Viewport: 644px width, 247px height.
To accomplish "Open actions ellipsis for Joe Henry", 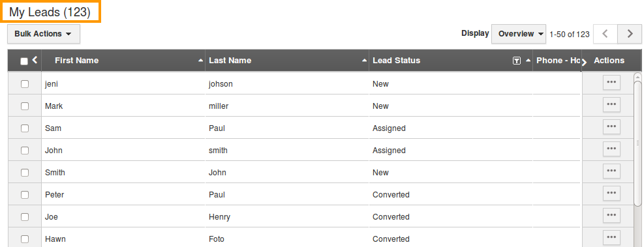I will click(x=611, y=216).
